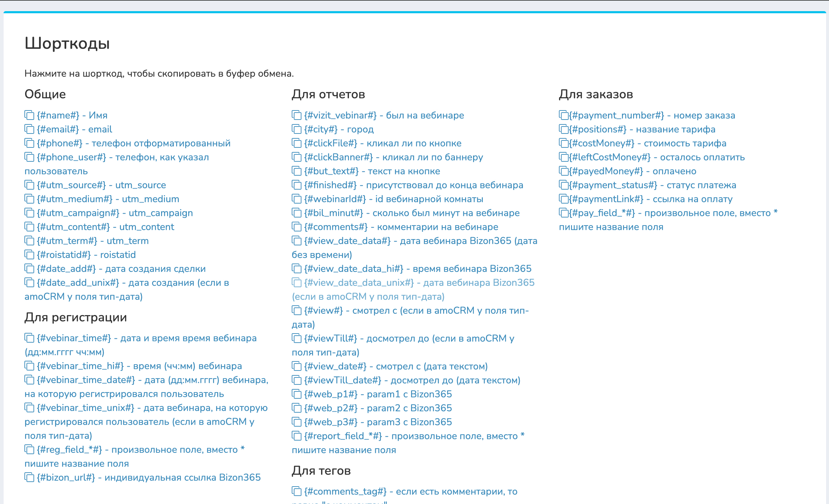829x504 pixels.
Task: Click copy icon next to {#payment_number#}
Action: coord(563,115)
